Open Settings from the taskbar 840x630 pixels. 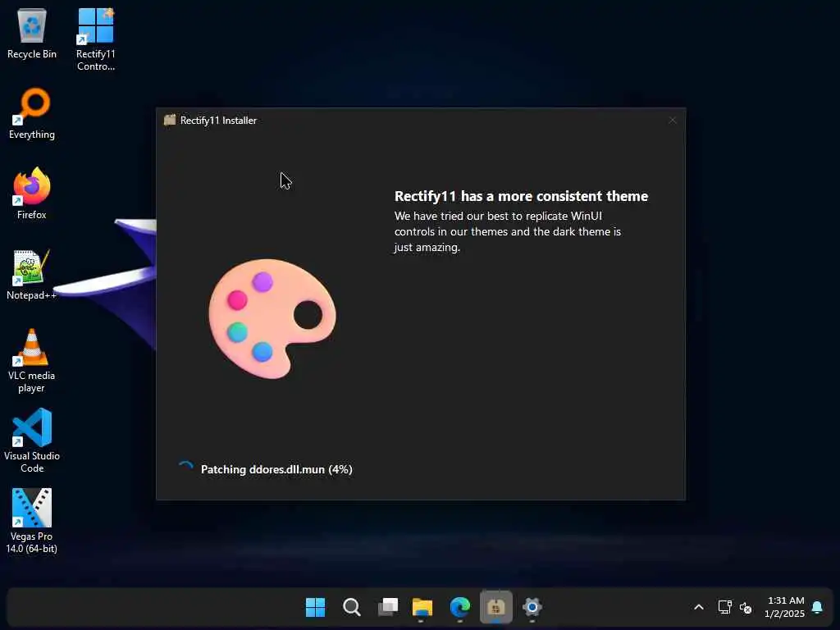pos(532,607)
